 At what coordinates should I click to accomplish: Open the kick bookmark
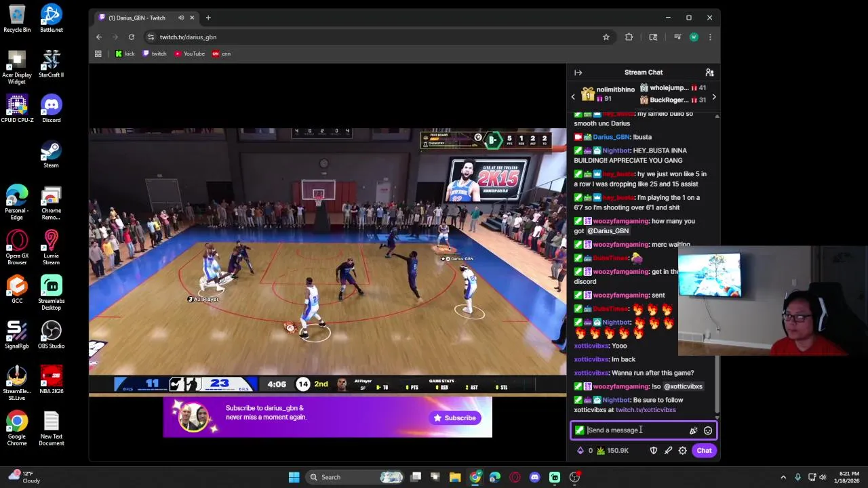125,54
